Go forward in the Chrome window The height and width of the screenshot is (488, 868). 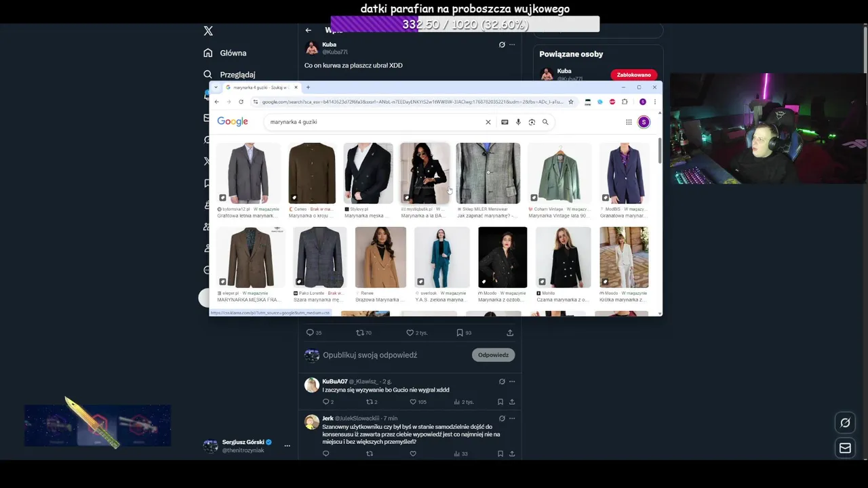229,102
